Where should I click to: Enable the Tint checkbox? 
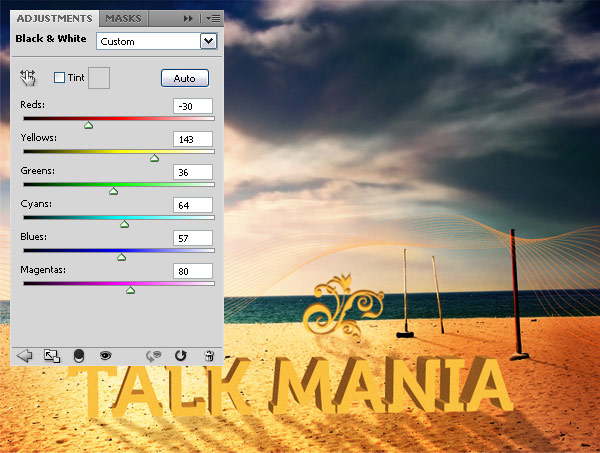tap(59, 78)
